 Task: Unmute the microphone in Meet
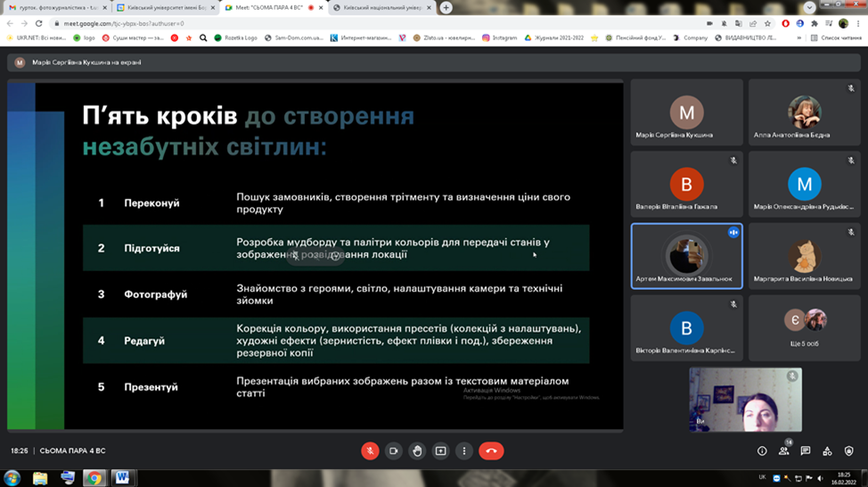click(370, 451)
